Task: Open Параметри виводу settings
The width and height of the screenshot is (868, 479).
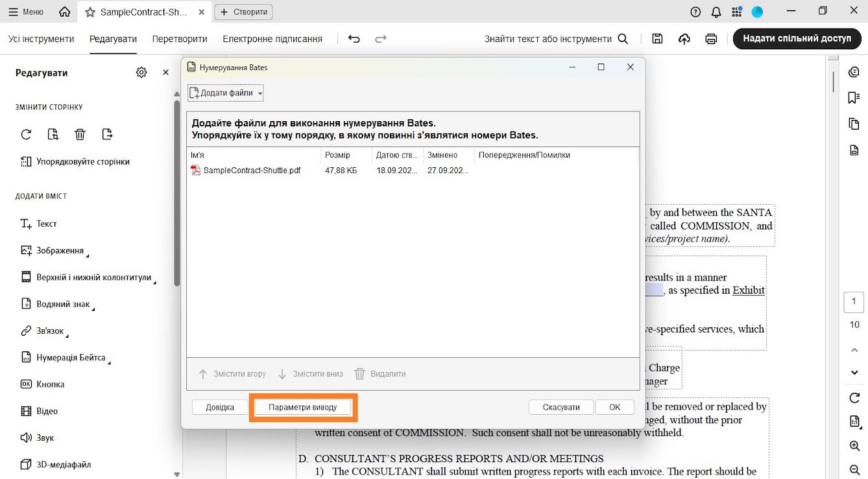Action: pyautogui.click(x=303, y=407)
